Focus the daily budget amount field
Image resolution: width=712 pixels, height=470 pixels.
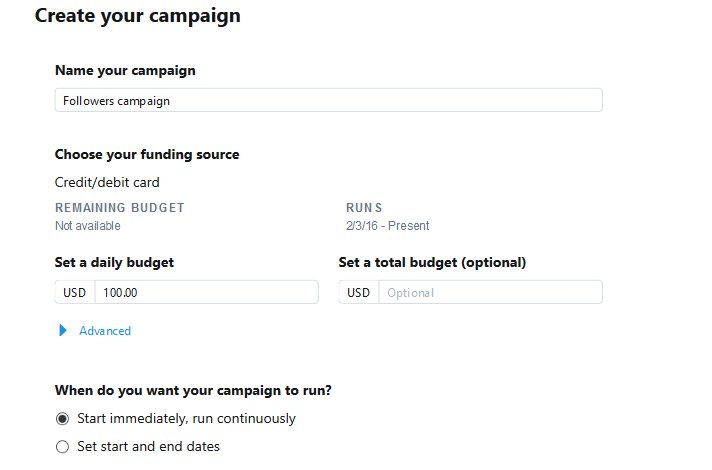[206, 292]
